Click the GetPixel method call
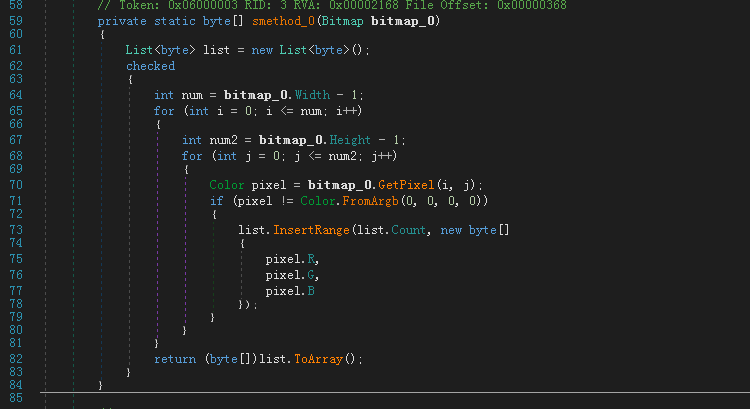750x409 pixels. click(x=406, y=185)
